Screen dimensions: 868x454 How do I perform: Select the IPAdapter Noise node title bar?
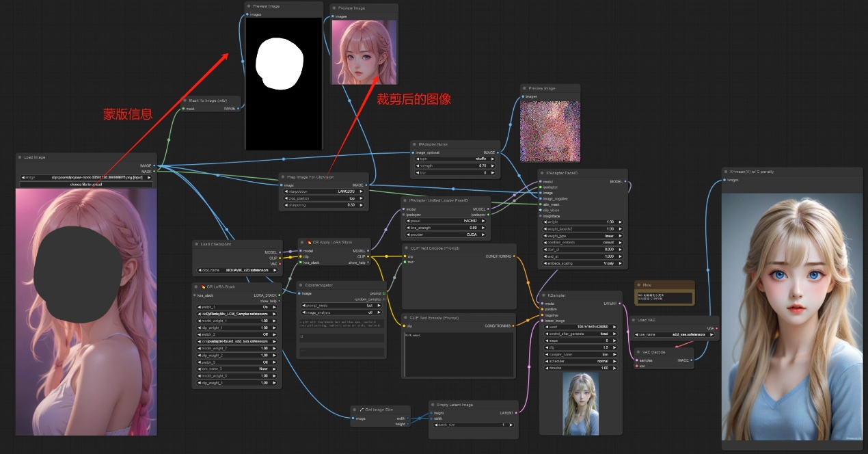pos(437,144)
